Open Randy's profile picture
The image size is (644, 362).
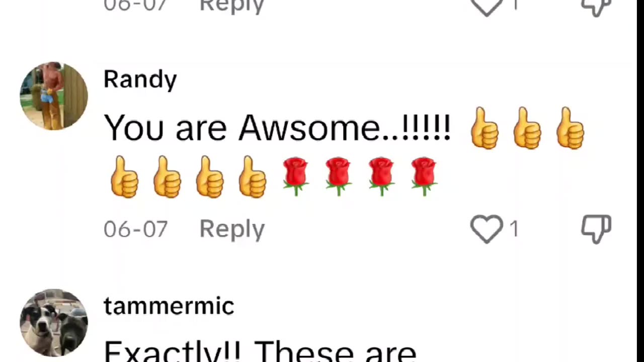point(54,96)
